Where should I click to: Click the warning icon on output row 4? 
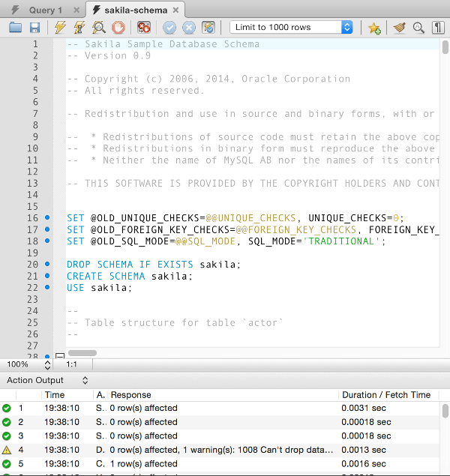(7, 451)
